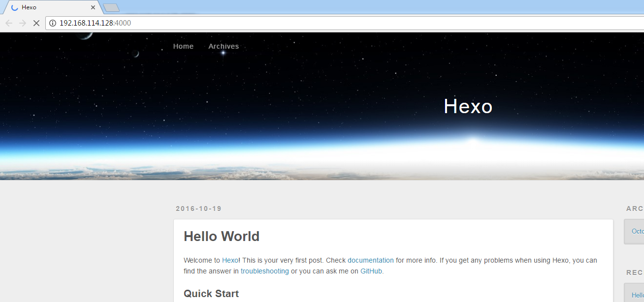This screenshot has width=644, height=302.
Task: Open a new tab button
Action: tap(112, 7)
